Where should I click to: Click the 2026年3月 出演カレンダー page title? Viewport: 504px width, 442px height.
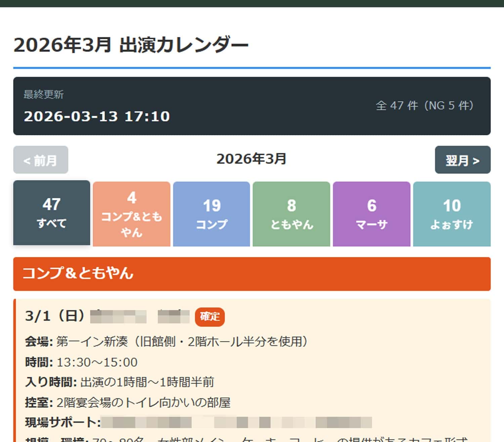(131, 44)
